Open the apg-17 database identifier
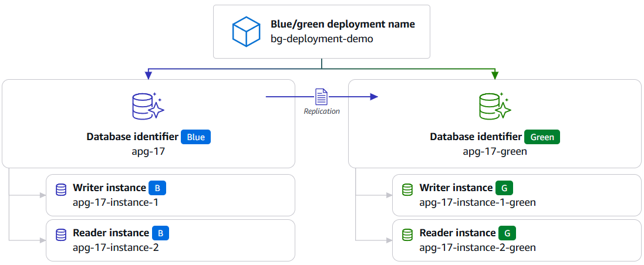The height and width of the screenshot is (265, 644). [x=149, y=152]
